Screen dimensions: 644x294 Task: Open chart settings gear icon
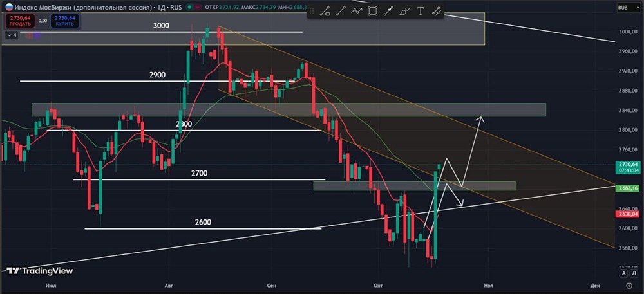(x=629, y=285)
